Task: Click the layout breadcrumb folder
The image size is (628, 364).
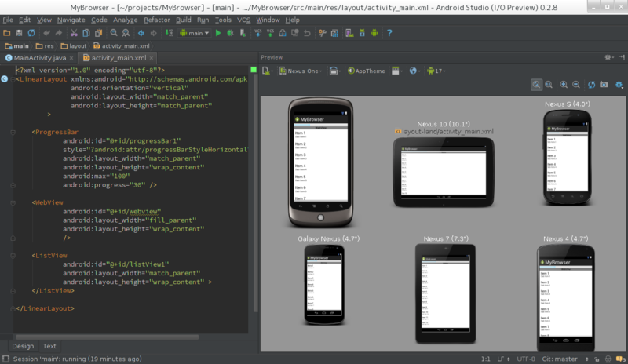Action: coord(74,46)
